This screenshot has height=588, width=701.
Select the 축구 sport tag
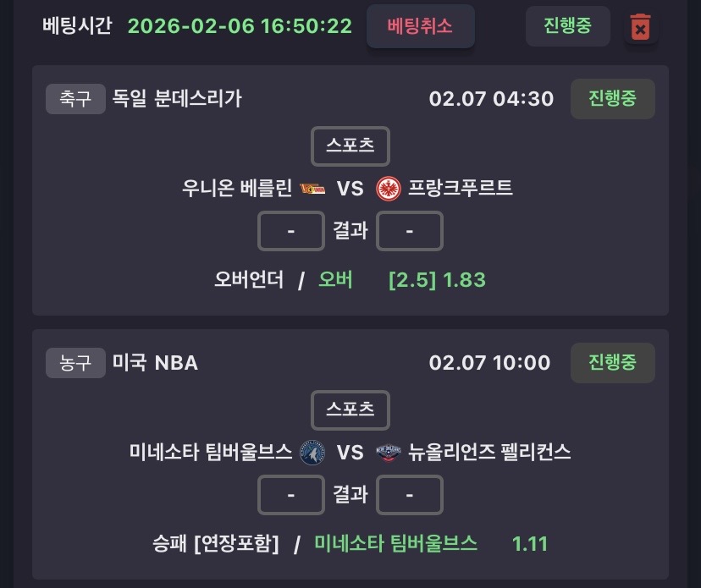75,99
